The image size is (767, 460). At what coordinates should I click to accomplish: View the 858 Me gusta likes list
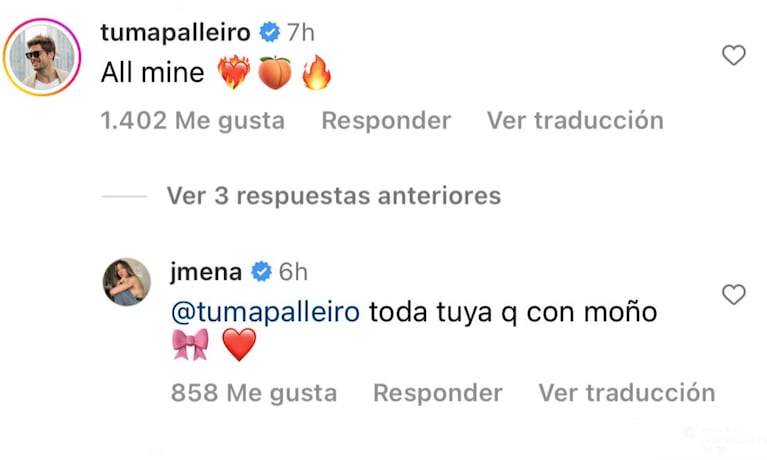click(x=254, y=393)
